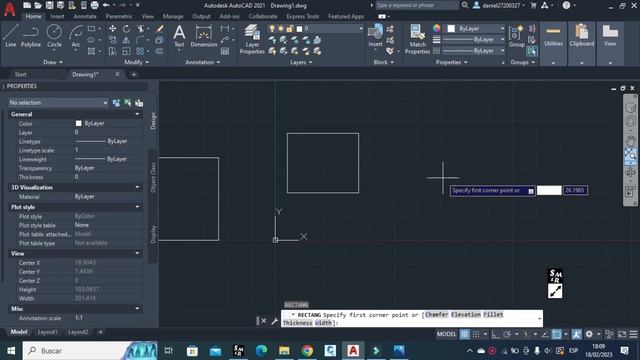Toggle layer 0 on/off lightbulb
This screenshot has width=640, height=360.
272,29
